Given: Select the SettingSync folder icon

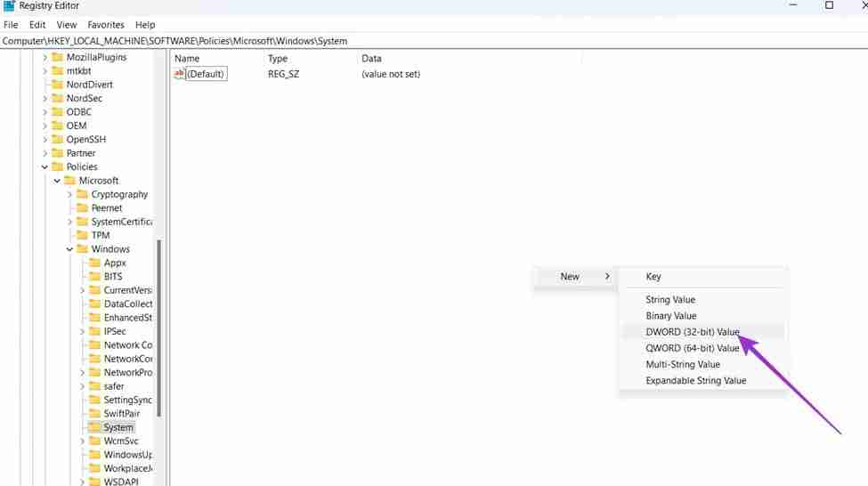Looking at the screenshot, I should coord(94,400).
